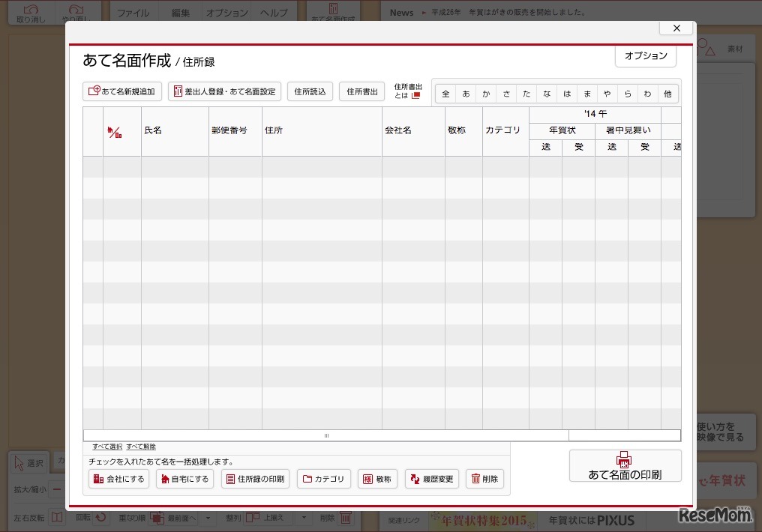Open 年賀状にはPIXUS banner
This screenshot has height=532, width=762.
592,520
